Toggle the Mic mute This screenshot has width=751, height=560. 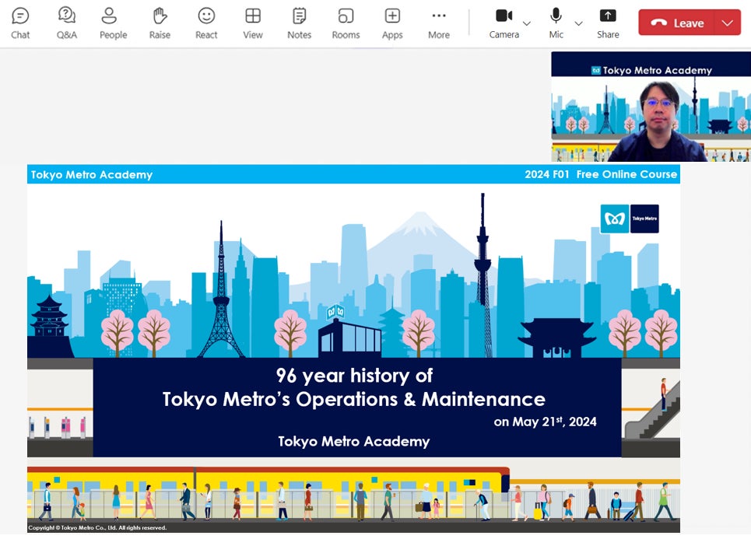point(556,23)
